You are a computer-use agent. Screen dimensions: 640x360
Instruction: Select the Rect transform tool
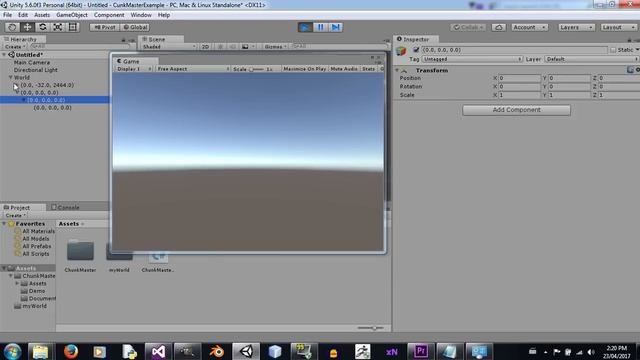[73, 27]
